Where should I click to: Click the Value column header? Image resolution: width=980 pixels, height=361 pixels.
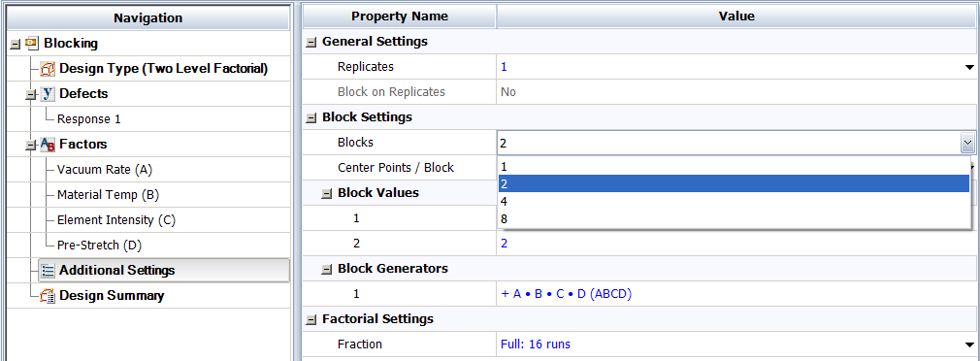[x=736, y=16]
